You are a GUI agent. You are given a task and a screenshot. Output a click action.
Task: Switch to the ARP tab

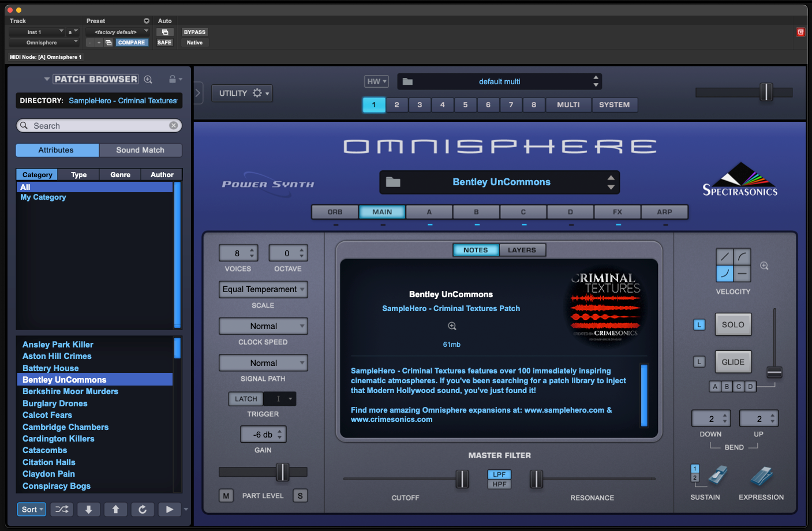pos(664,212)
